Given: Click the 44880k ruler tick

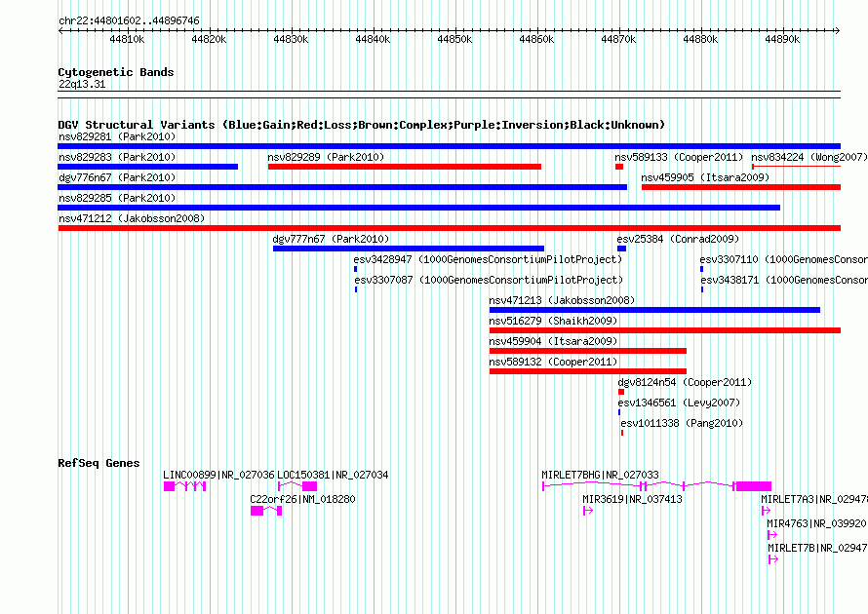Looking at the screenshot, I should (x=701, y=39).
